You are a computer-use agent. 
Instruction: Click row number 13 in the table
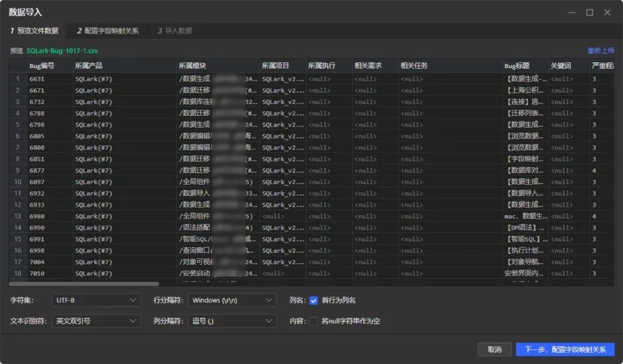[x=17, y=216]
